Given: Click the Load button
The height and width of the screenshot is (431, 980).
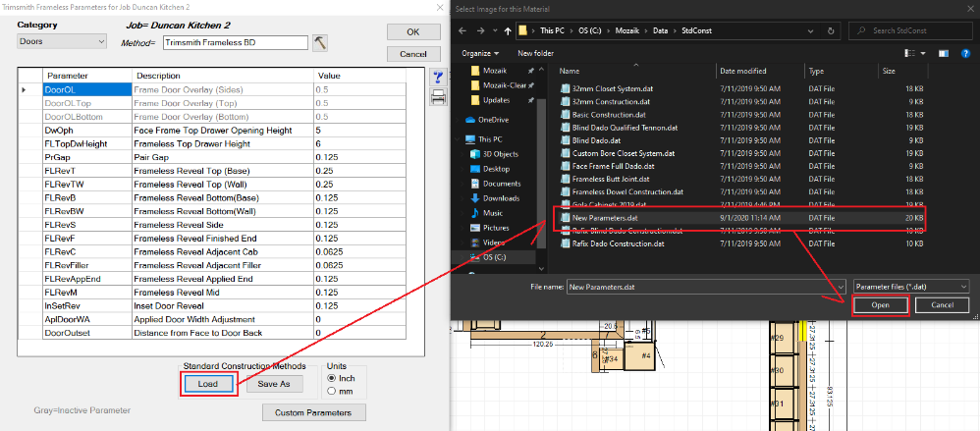Looking at the screenshot, I should [x=207, y=384].
